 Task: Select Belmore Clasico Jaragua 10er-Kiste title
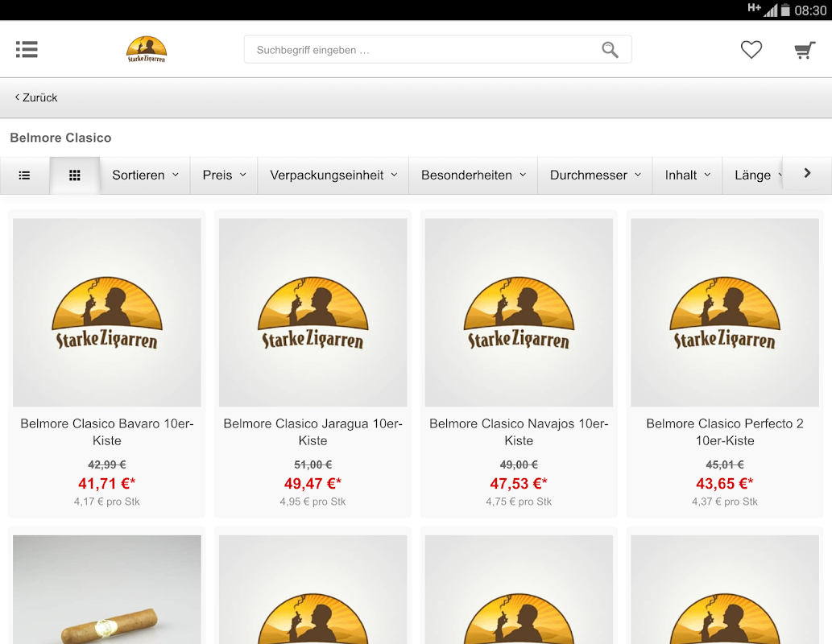(x=313, y=431)
